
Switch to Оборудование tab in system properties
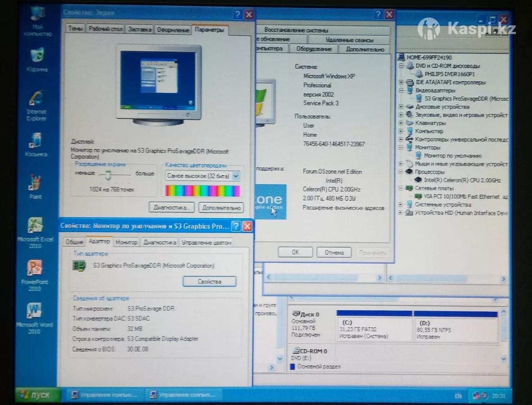pyautogui.click(x=314, y=49)
